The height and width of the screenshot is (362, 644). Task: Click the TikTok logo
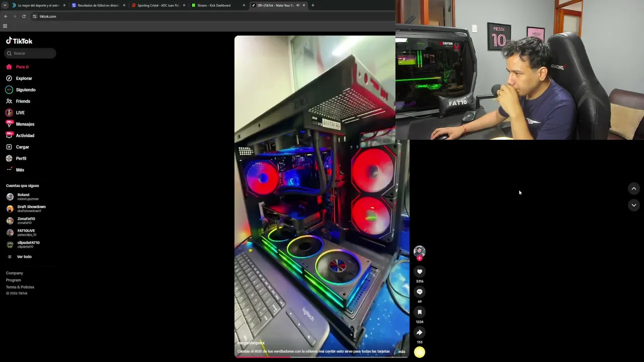click(x=19, y=41)
